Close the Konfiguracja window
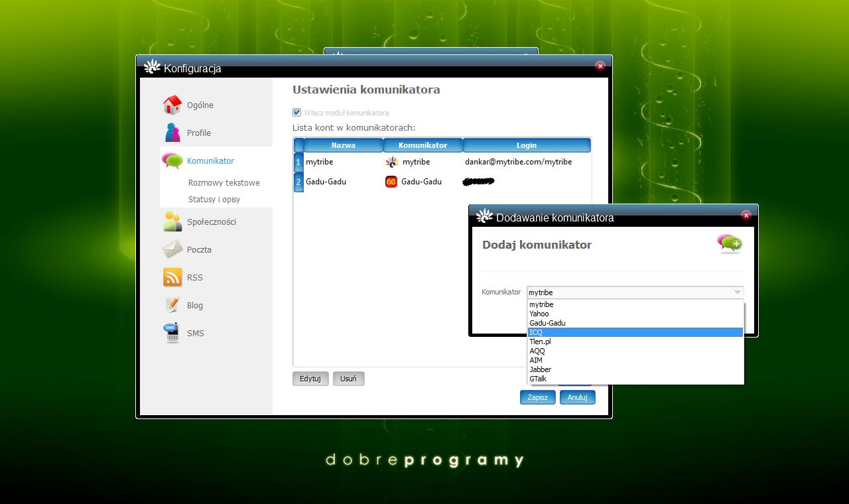Viewport: 849px width, 504px height. pos(600,66)
